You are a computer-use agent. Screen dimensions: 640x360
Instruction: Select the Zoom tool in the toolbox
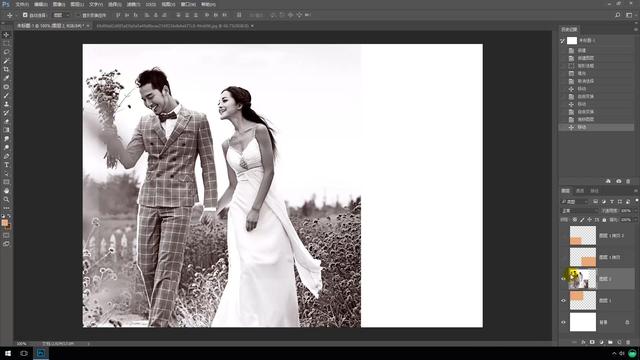(x=6, y=199)
